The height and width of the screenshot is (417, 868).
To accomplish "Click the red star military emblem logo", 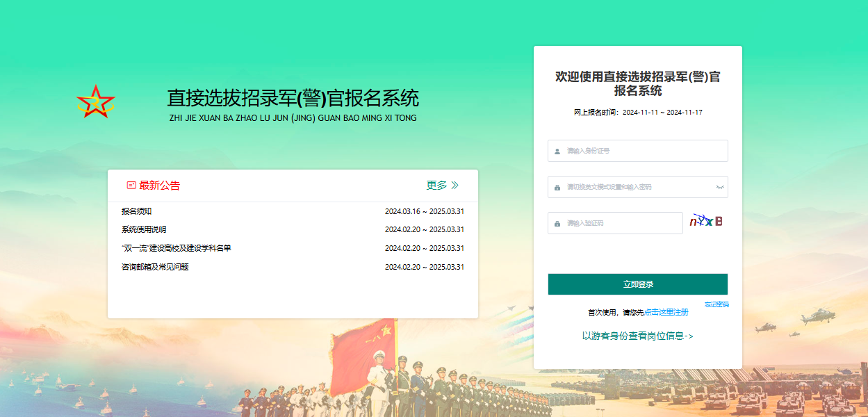I will pos(96,102).
